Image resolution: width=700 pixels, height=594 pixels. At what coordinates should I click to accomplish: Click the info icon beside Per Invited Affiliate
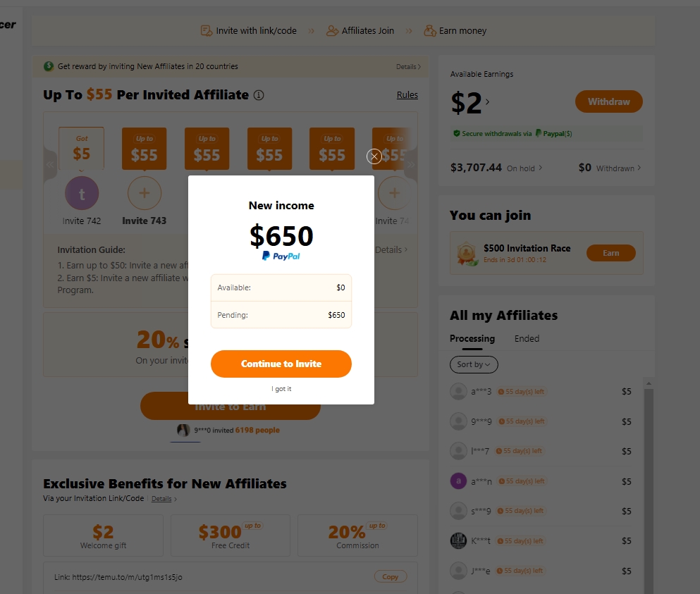pos(259,95)
